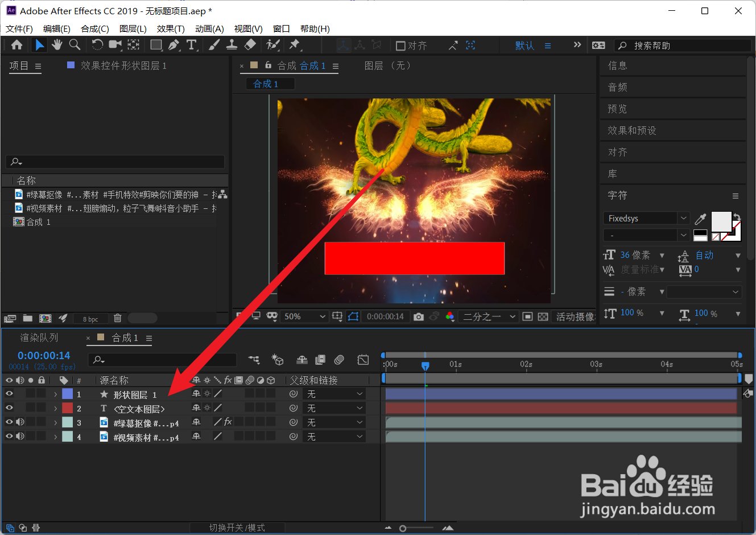The height and width of the screenshot is (535, 756).
Task: Click the 8 bpc color depth button
Action: tap(90, 319)
